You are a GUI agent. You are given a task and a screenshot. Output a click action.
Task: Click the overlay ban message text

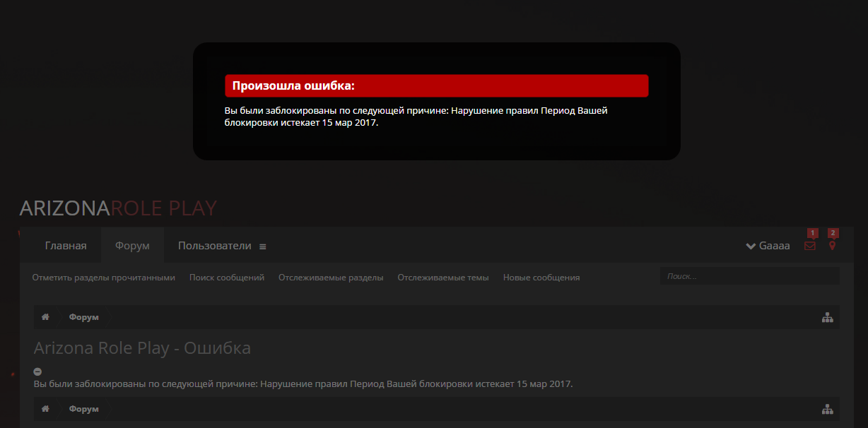tap(416, 117)
